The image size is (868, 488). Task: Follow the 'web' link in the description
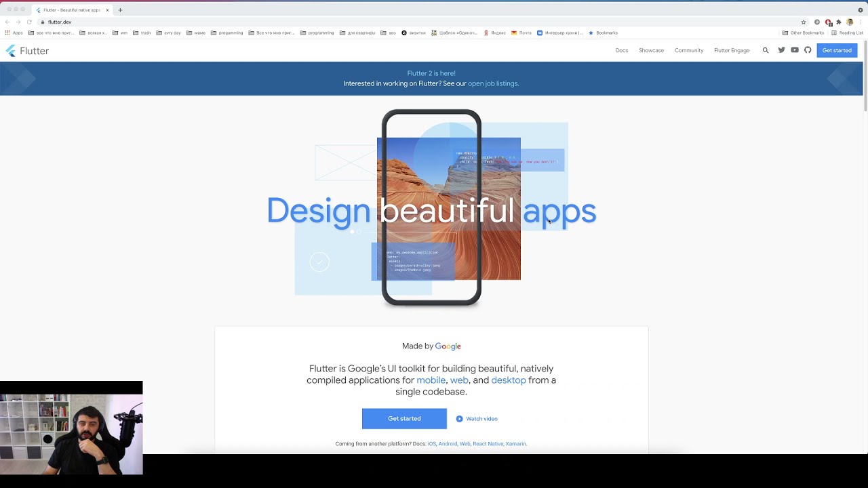click(459, 380)
